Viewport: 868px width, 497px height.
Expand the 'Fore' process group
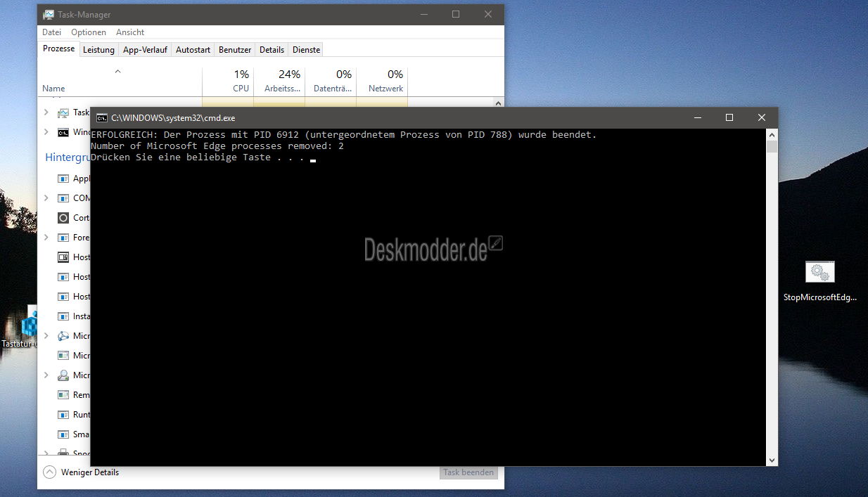click(46, 238)
